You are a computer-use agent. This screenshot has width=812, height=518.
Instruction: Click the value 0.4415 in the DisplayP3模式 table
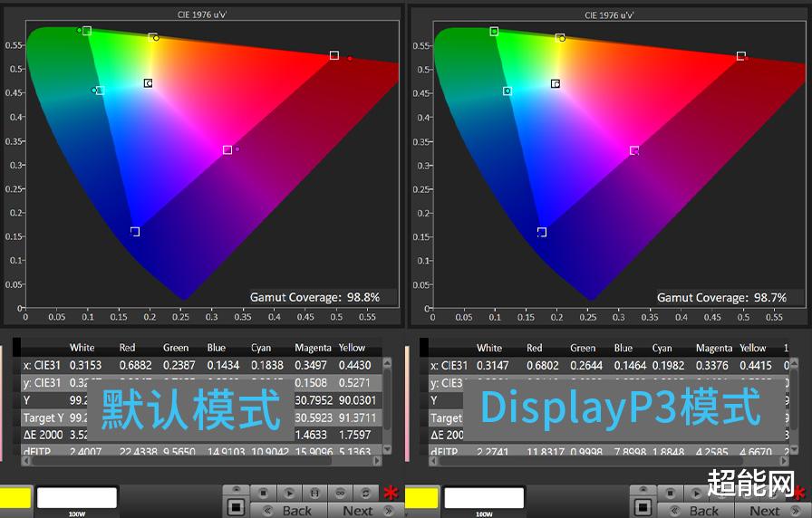tap(756, 365)
